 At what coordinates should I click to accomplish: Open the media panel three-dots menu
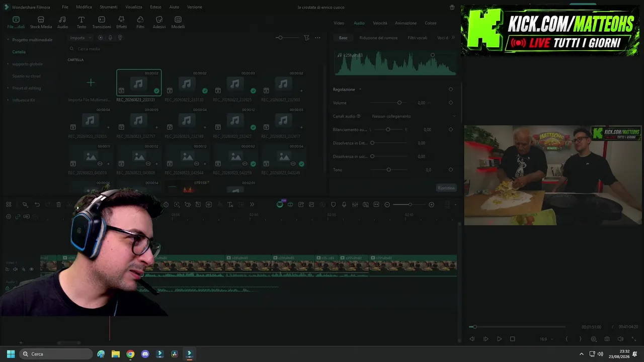tap(317, 38)
